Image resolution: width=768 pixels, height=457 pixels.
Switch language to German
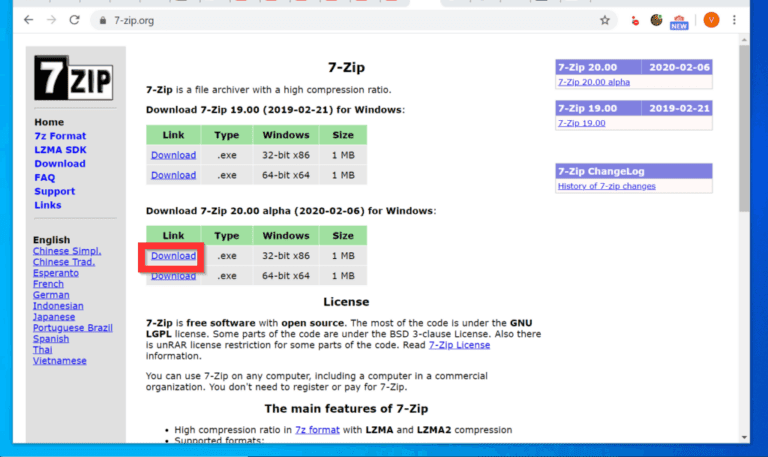51,295
